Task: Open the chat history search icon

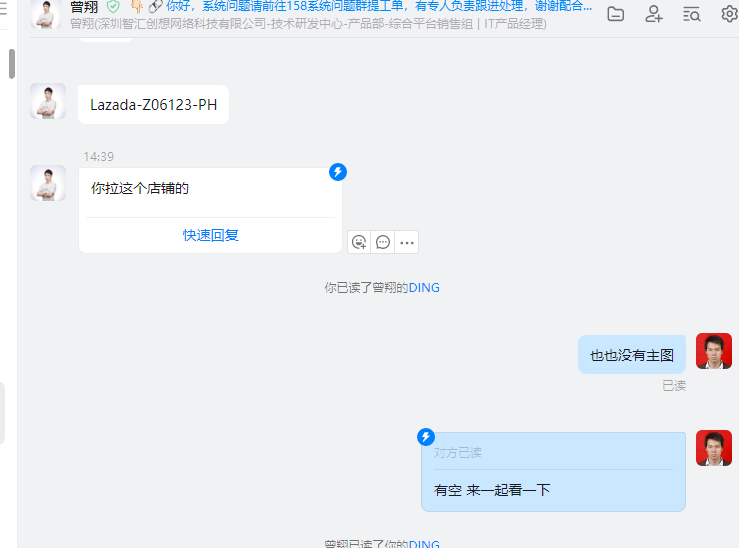Action: click(691, 15)
